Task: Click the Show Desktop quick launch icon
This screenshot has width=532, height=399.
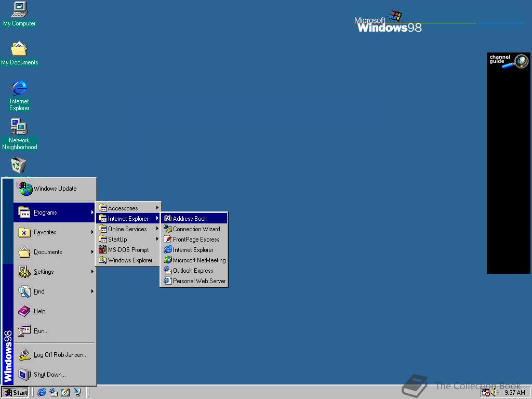Action: click(x=65, y=393)
